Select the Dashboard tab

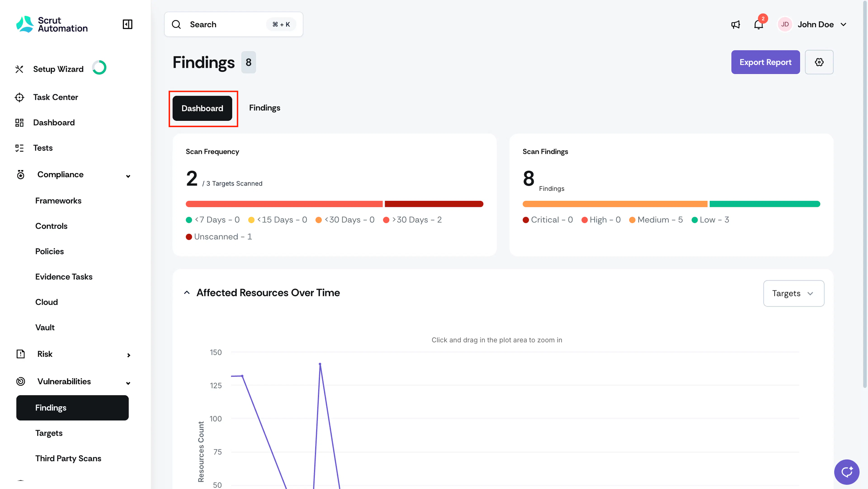(202, 108)
